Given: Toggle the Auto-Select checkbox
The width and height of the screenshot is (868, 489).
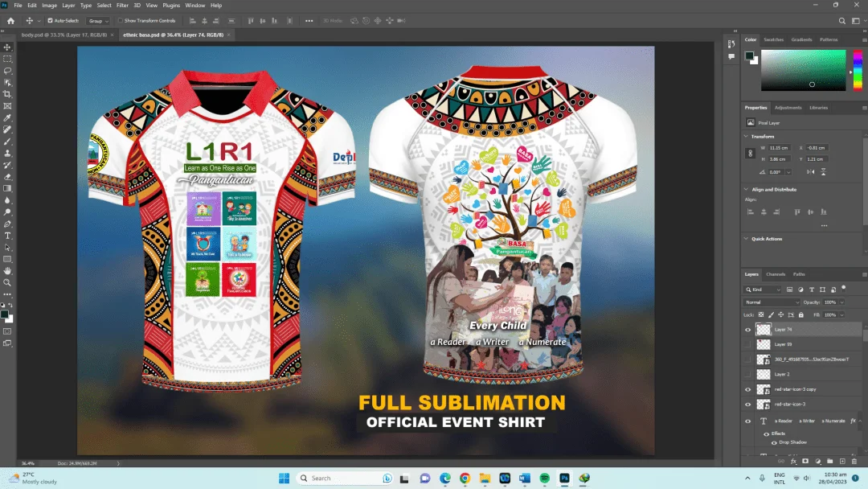Looking at the screenshot, I should point(50,20).
